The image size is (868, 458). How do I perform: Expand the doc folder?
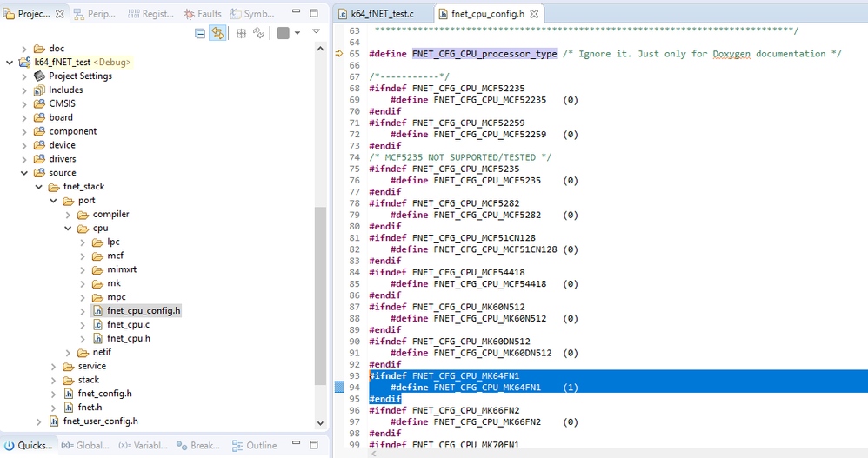pyautogui.click(x=23, y=49)
